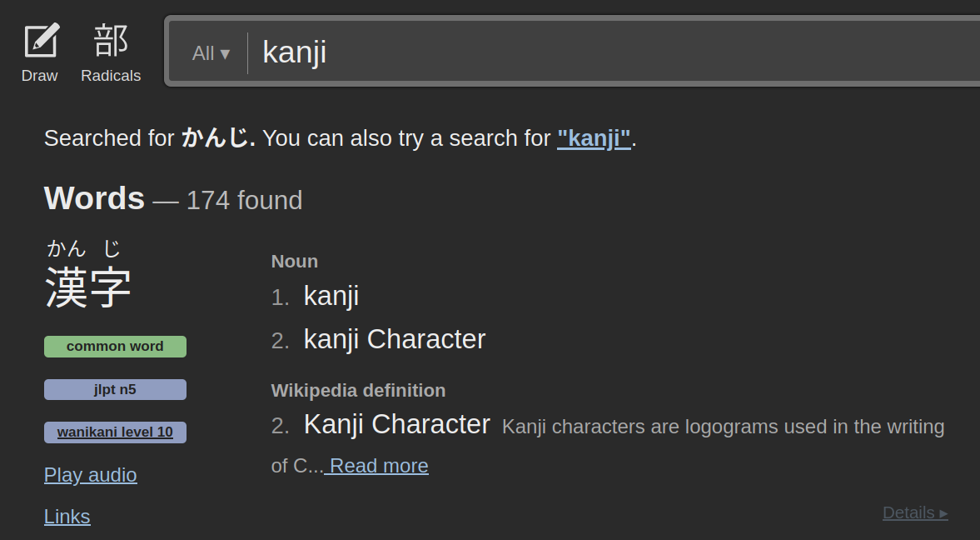
Task: Open the wanikani level 10 link
Action: coord(115,432)
